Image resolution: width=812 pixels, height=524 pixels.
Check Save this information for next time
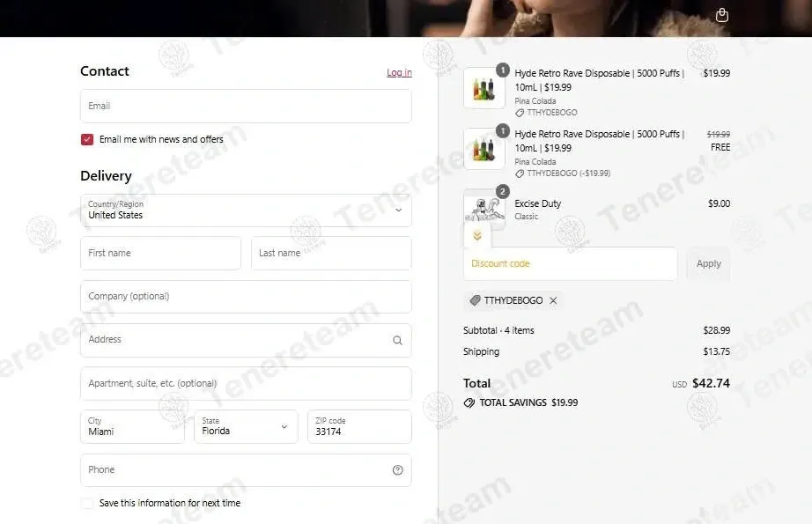pos(87,503)
